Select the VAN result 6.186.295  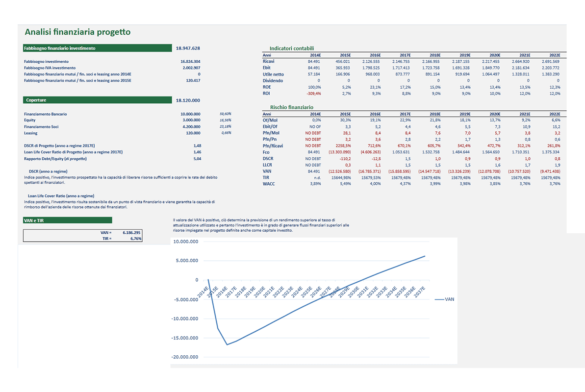(x=132, y=233)
